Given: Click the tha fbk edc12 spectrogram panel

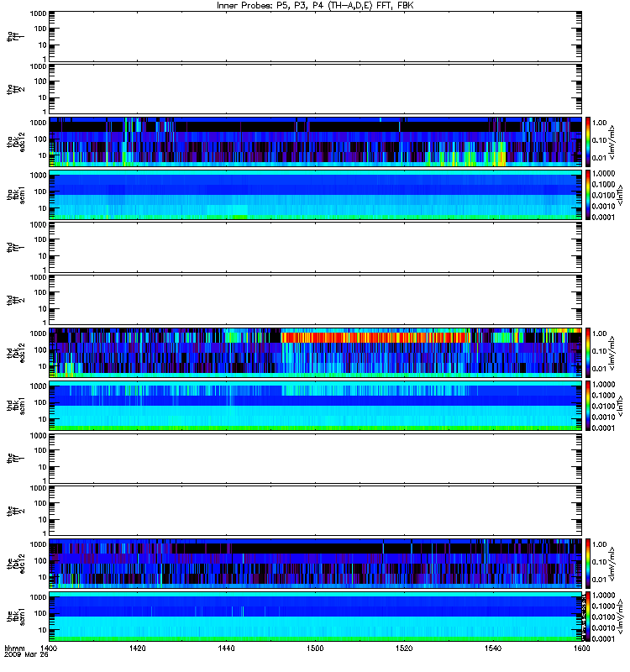Looking at the screenshot, I should (316, 141).
